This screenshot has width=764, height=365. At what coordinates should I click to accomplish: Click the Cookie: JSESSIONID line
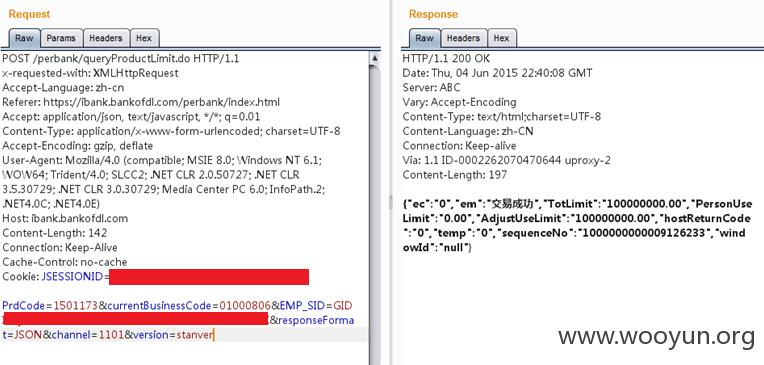tap(155, 277)
